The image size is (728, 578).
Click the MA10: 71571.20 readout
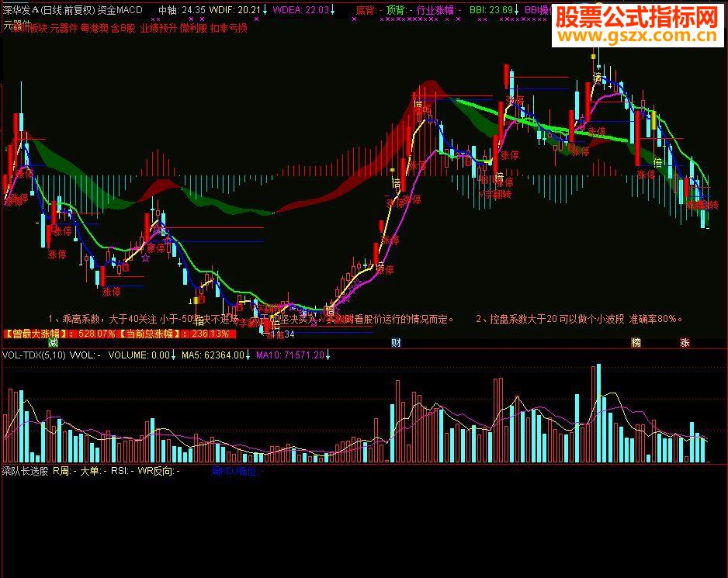point(290,355)
